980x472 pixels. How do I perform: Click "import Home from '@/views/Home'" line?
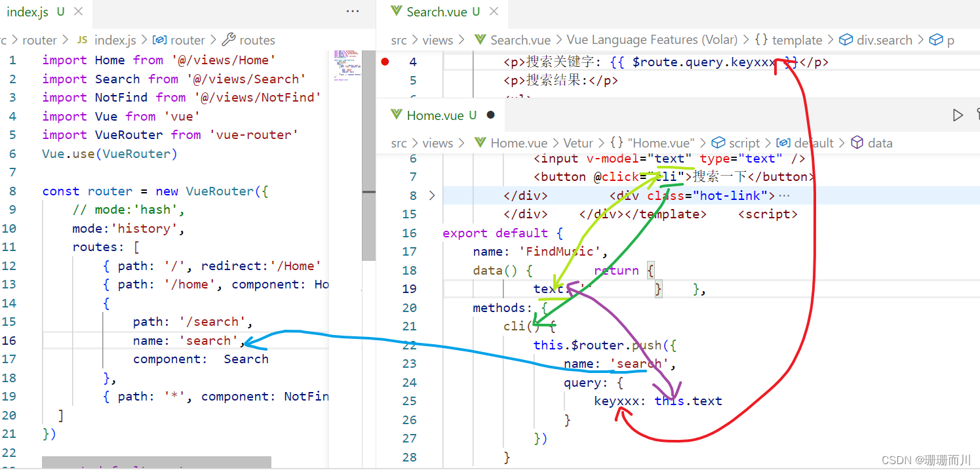pyautogui.click(x=159, y=60)
